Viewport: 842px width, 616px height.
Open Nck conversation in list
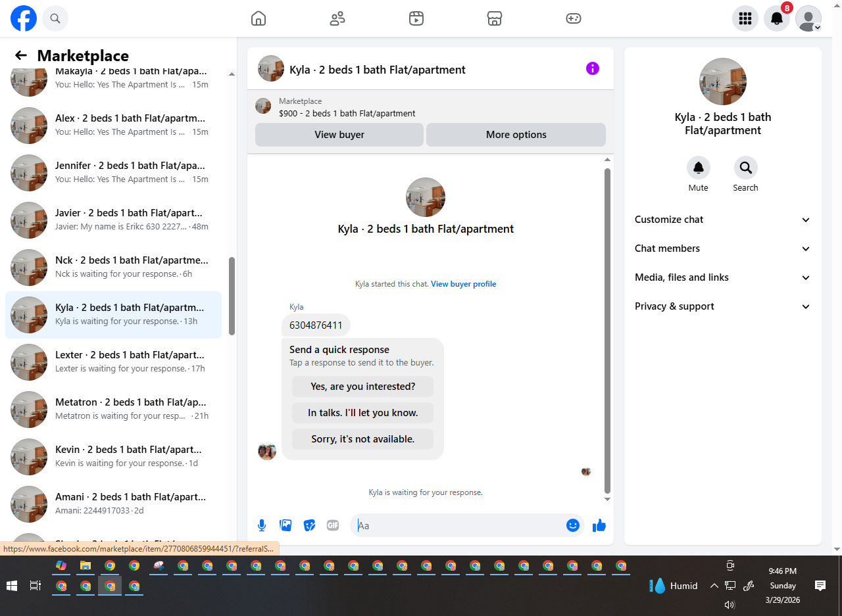(114, 267)
